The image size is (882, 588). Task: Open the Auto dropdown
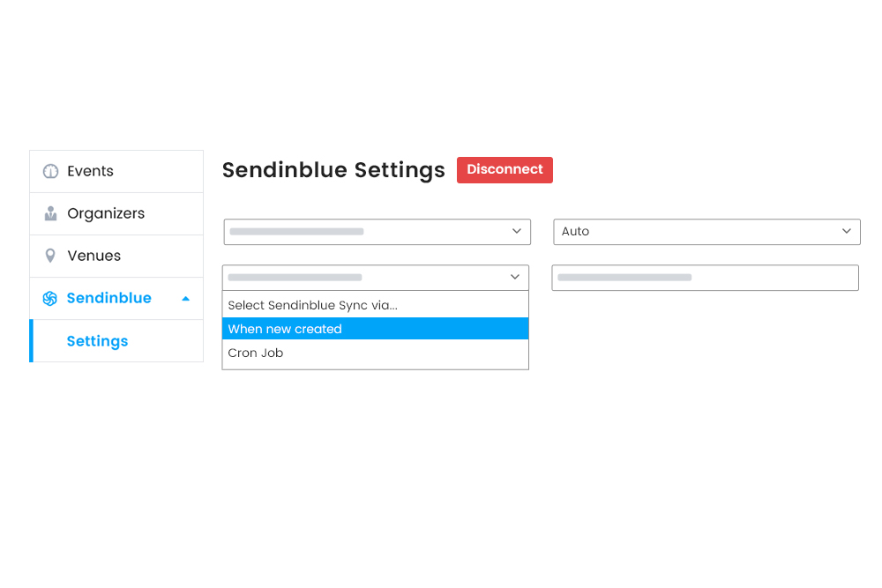[706, 232]
